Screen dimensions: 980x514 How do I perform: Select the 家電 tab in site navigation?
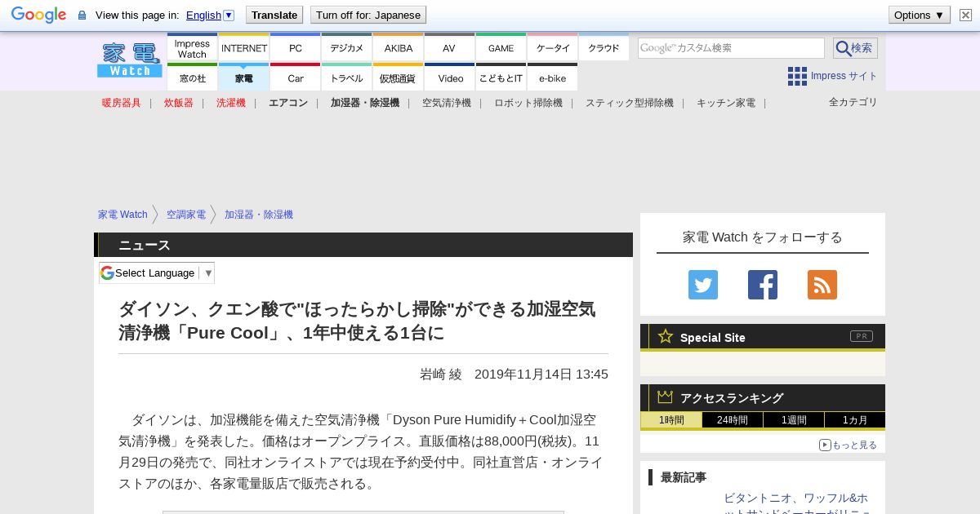(x=243, y=78)
